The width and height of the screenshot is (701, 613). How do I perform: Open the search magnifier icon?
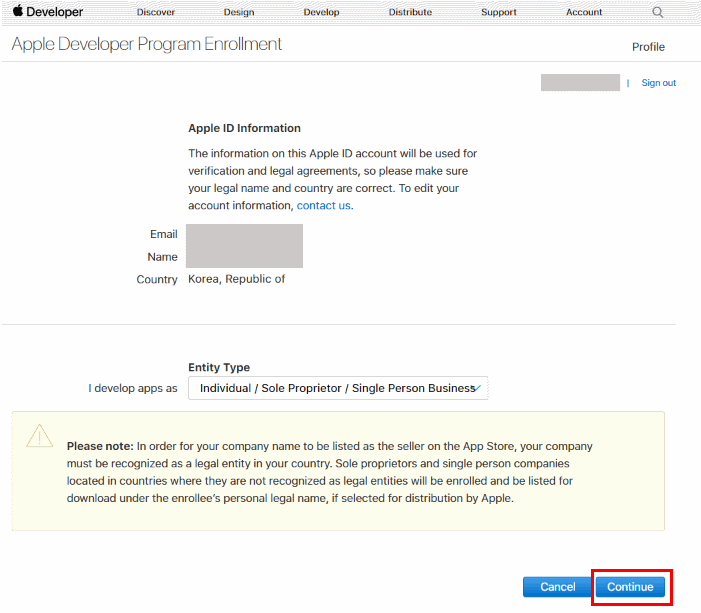coord(657,12)
